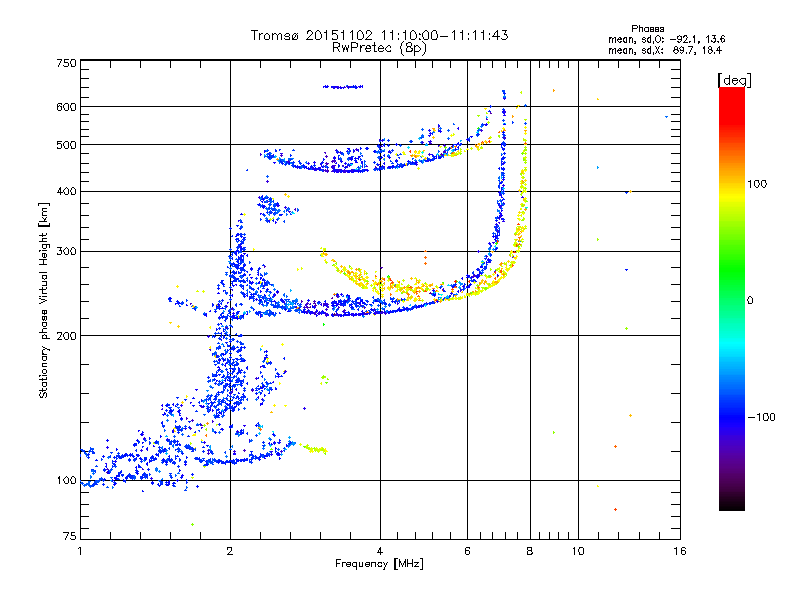Click the x-axis tick label "4"
Viewport: 800px width, 600px height.
pos(380,551)
